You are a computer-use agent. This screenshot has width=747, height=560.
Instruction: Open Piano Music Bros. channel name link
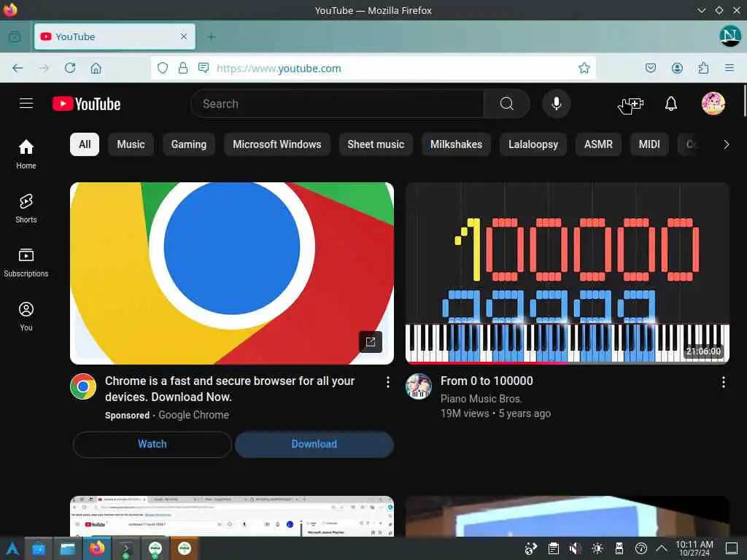pos(481,399)
